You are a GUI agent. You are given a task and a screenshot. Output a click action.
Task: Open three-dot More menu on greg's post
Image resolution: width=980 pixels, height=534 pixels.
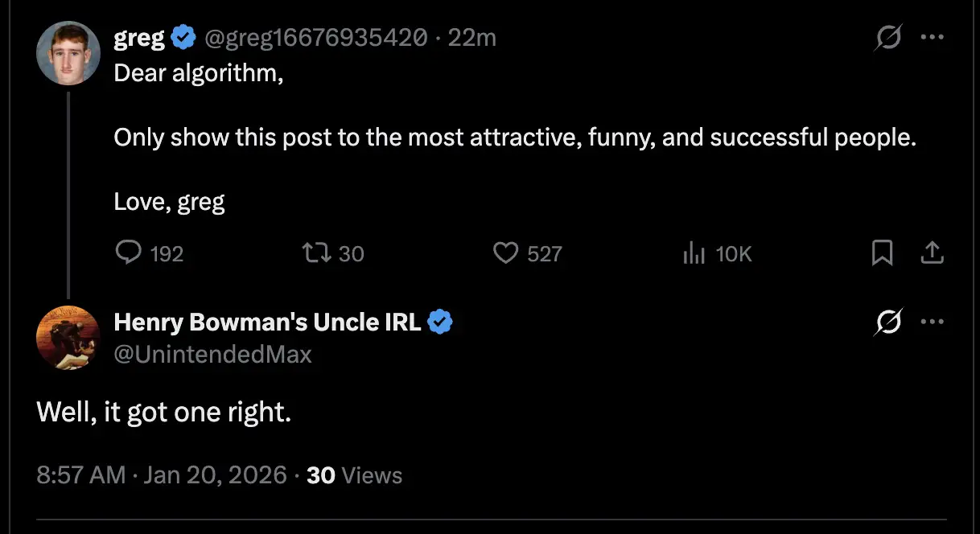point(931,38)
